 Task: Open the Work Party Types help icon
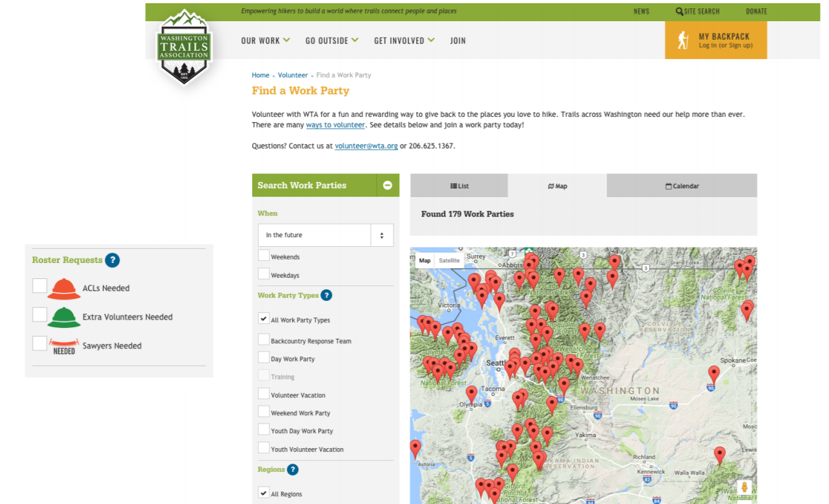pyautogui.click(x=326, y=296)
